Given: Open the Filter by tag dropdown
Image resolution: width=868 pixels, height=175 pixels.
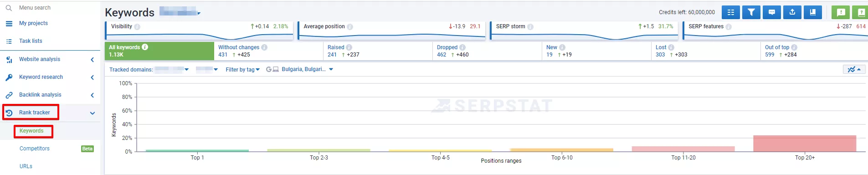Looking at the screenshot, I should pos(243,70).
